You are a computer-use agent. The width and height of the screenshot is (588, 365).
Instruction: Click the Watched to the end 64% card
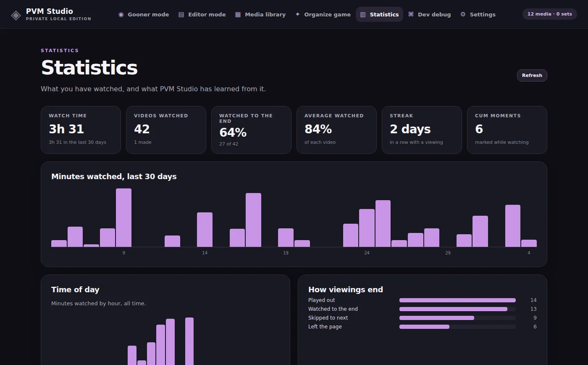click(x=251, y=130)
